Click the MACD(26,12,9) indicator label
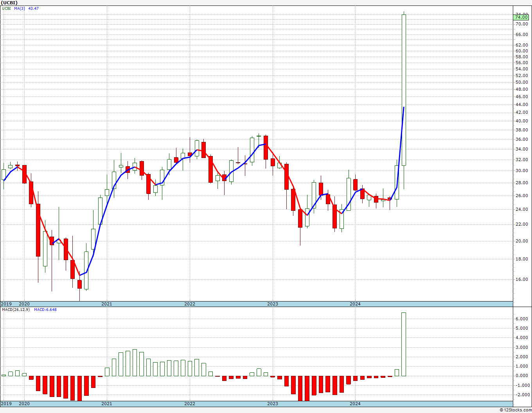This screenshot has width=532, height=413. (x=16, y=309)
